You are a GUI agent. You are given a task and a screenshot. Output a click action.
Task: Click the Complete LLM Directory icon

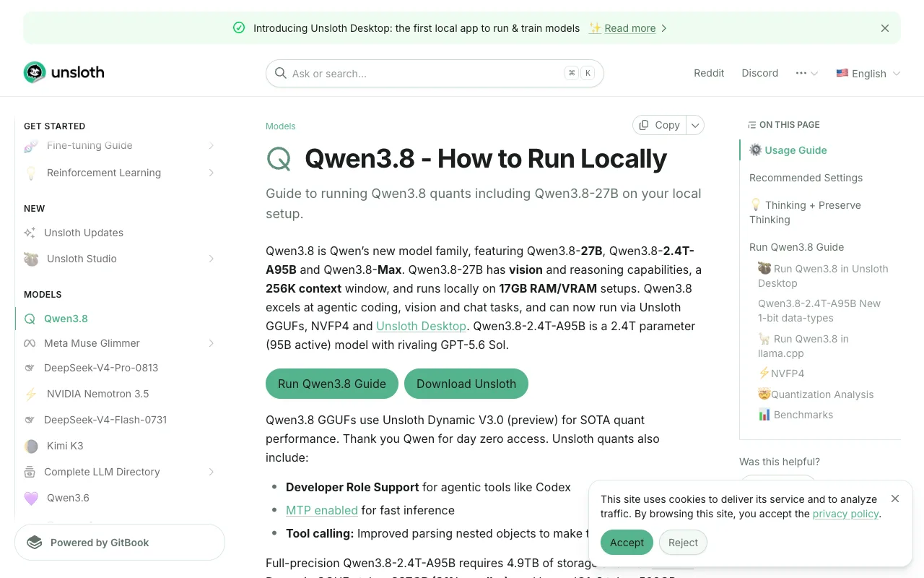click(30, 472)
